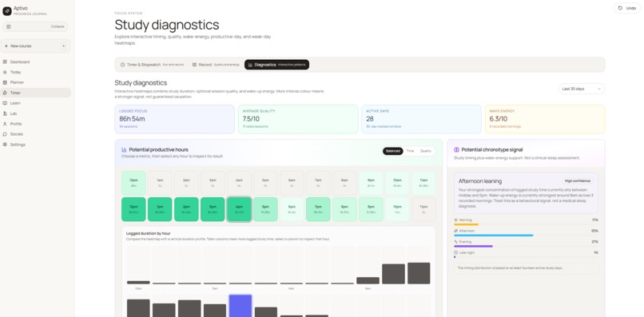This screenshot has width=644, height=317.
Task: Click the Planner calendar icon
Action: (5, 82)
